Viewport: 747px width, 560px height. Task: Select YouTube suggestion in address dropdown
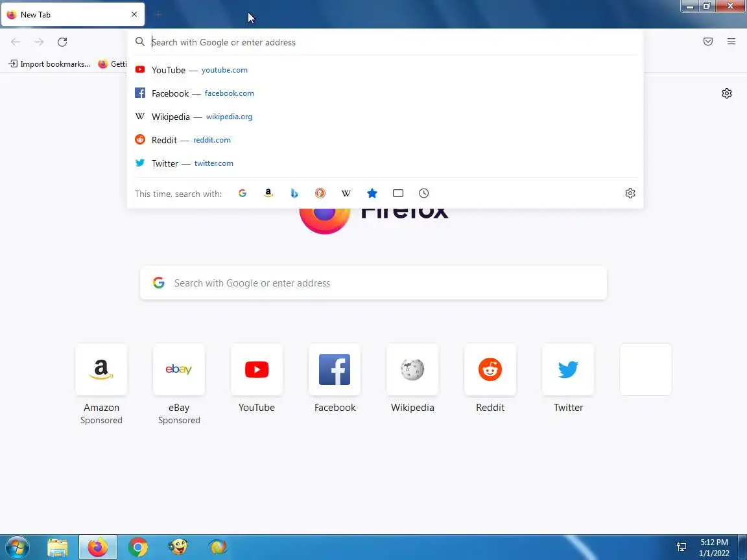coord(385,70)
